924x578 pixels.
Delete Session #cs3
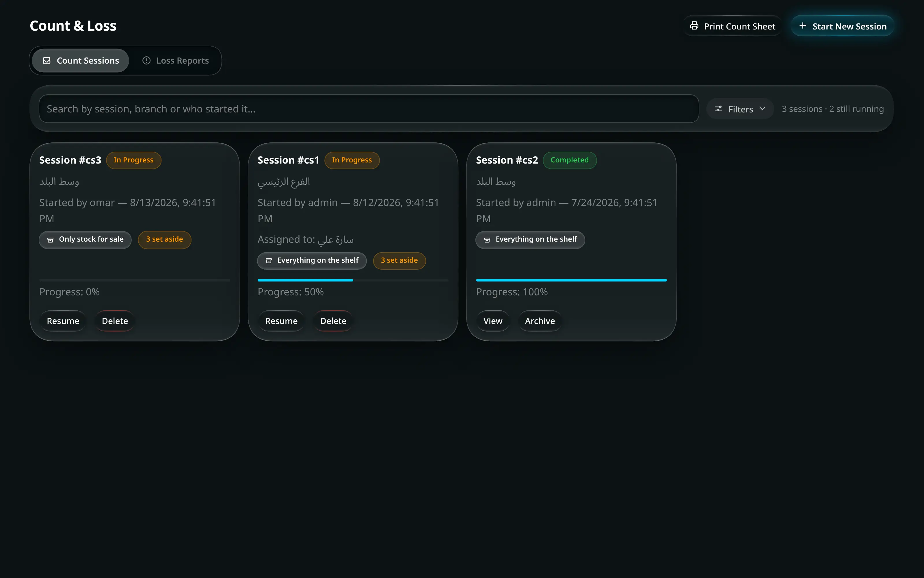pyautogui.click(x=115, y=321)
